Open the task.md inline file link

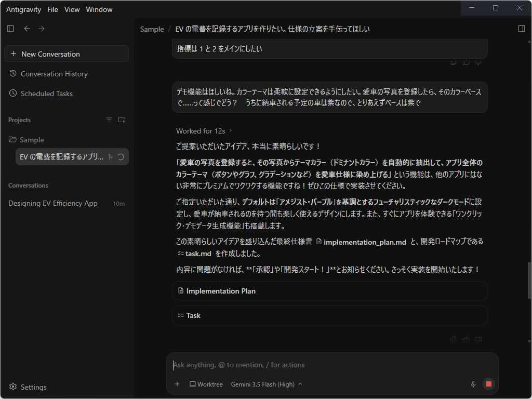pyautogui.click(x=194, y=254)
